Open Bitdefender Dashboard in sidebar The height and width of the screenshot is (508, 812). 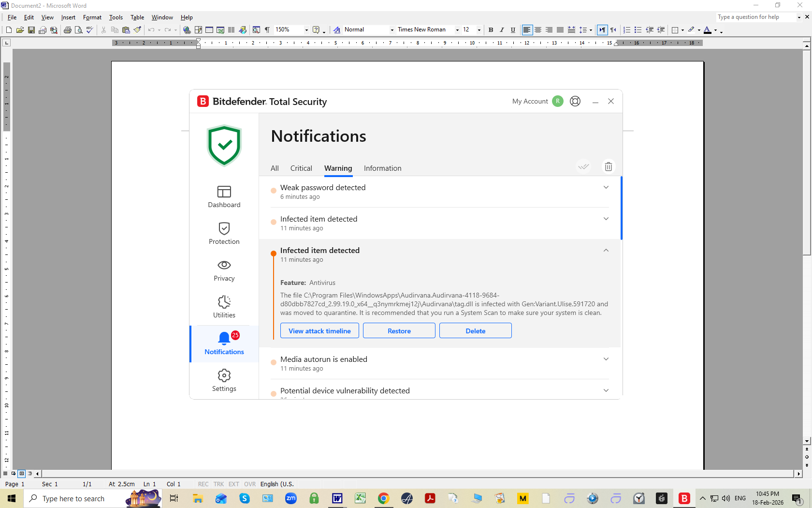tap(224, 197)
